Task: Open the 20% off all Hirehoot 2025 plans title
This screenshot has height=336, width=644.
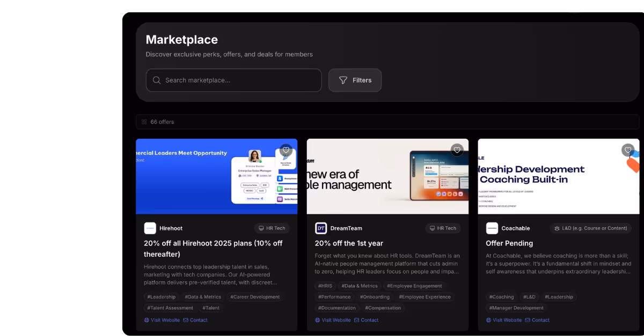Action: 213,249
